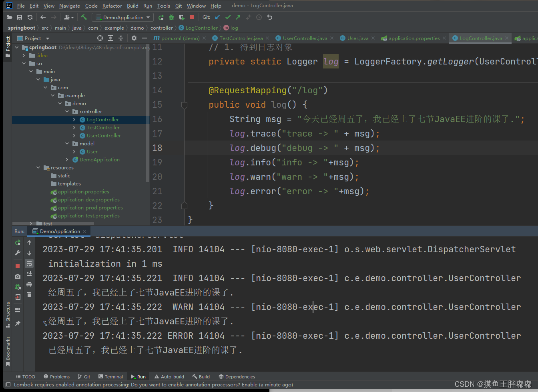Screen dimensions: 538x392
Task: Toggle Pin Tab in Run panel
Action: point(18,324)
